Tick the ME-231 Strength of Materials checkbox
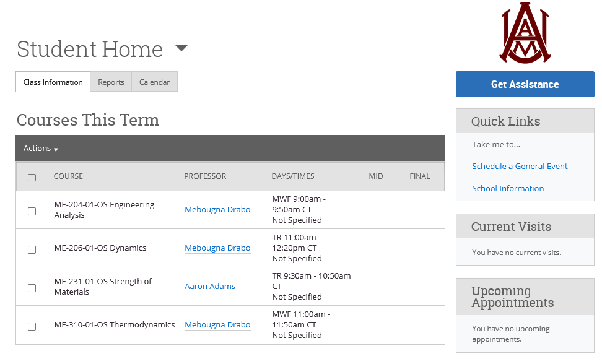This screenshot has width=602, height=364. pos(32,288)
